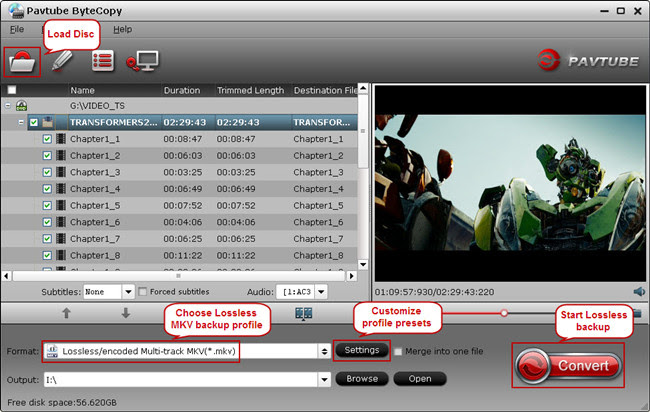Click the TRANSFORMERS2 title name
Image resolution: width=650 pixels, height=412 pixels.
(114, 122)
